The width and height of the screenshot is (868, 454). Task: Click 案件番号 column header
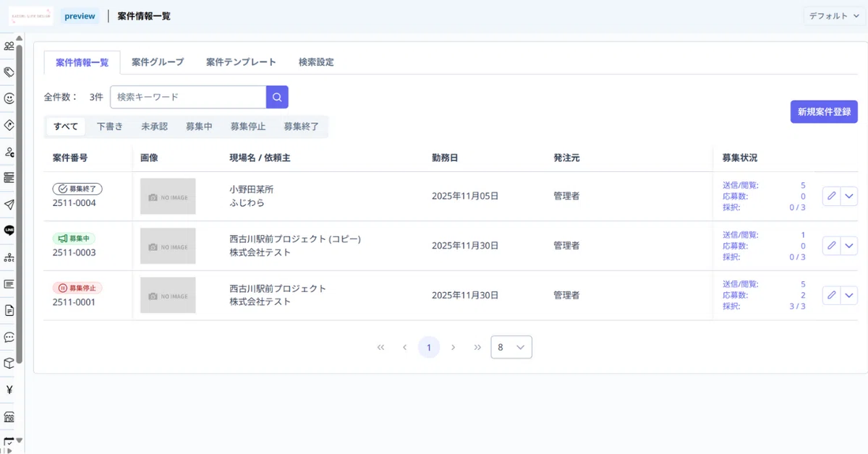tap(70, 158)
